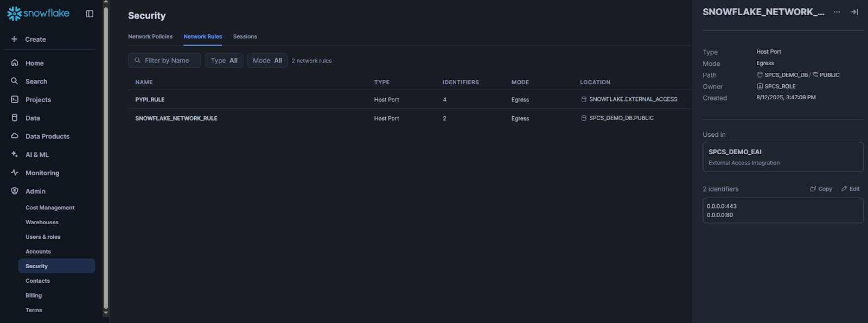The width and height of the screenshot is (868, 323).
Task: Open Data Products in the sidebar
Action: [47, 136]
